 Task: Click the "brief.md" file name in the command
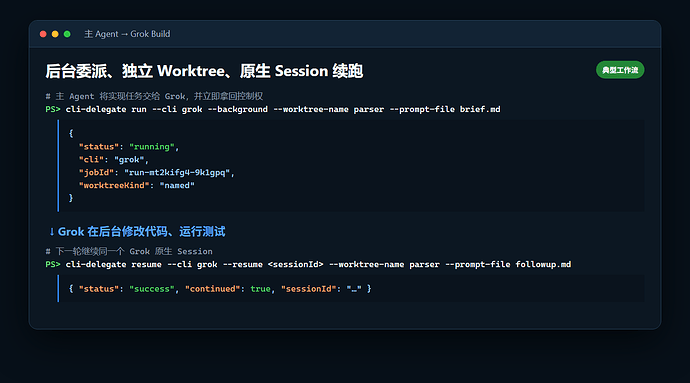click(480, 109)
